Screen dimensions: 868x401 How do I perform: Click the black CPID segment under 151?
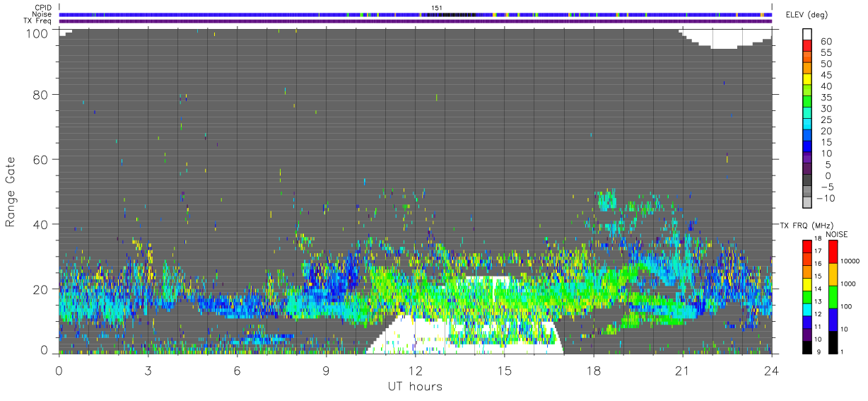[x=452, y=14]
